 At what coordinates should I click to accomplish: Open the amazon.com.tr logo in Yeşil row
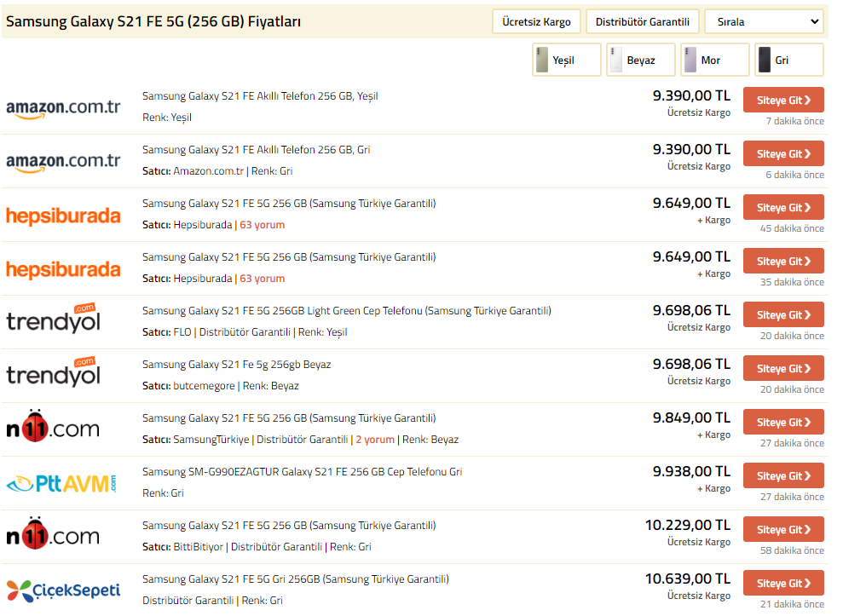(x=63, y=107)
